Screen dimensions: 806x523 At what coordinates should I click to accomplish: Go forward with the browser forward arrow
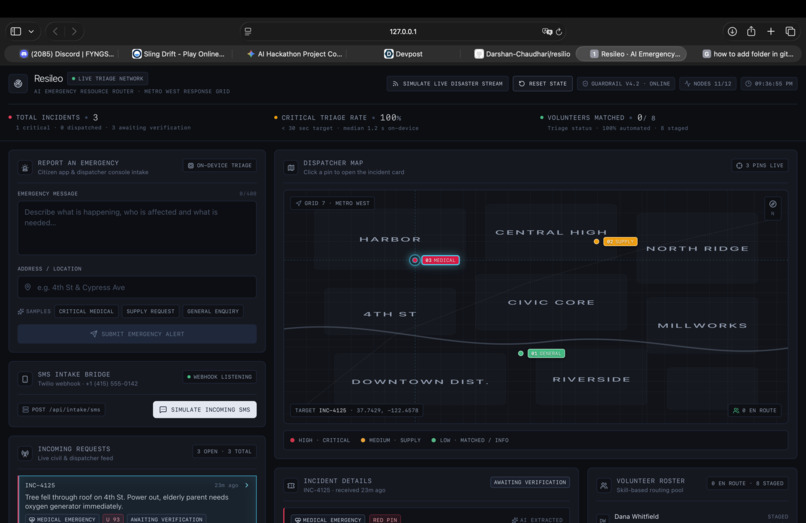(74, 31)
